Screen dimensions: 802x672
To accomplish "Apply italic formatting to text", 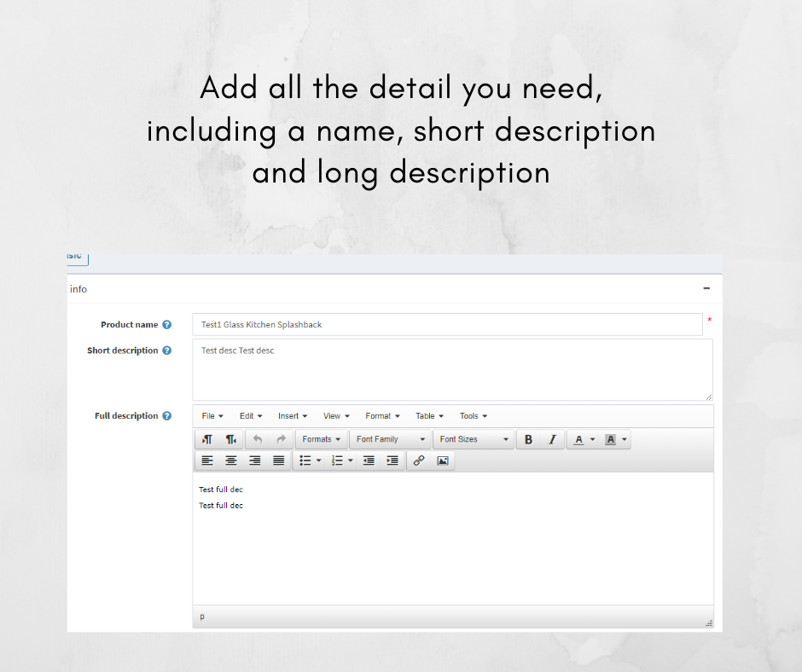I will point(551,439).
